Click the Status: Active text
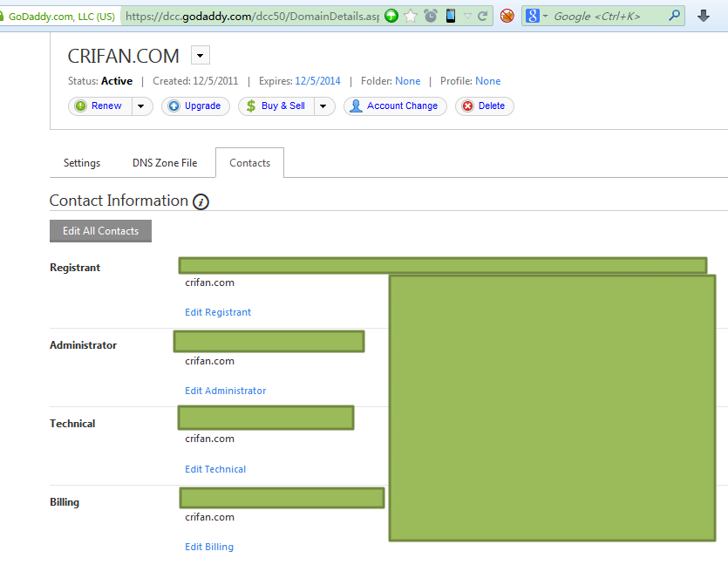728x565 pixels. (x=100, y=81)
